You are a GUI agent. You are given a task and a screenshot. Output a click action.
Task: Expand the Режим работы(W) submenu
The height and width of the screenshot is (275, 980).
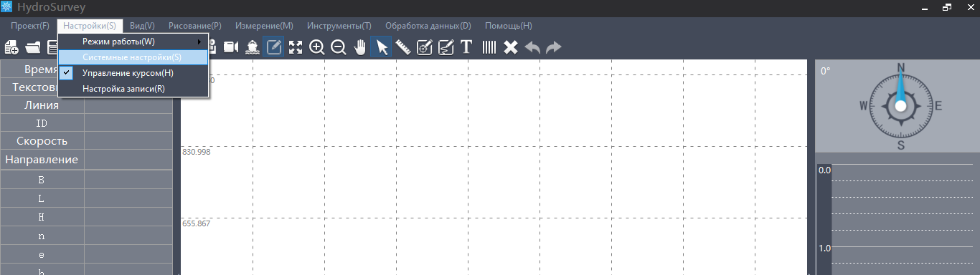point(133,42)
